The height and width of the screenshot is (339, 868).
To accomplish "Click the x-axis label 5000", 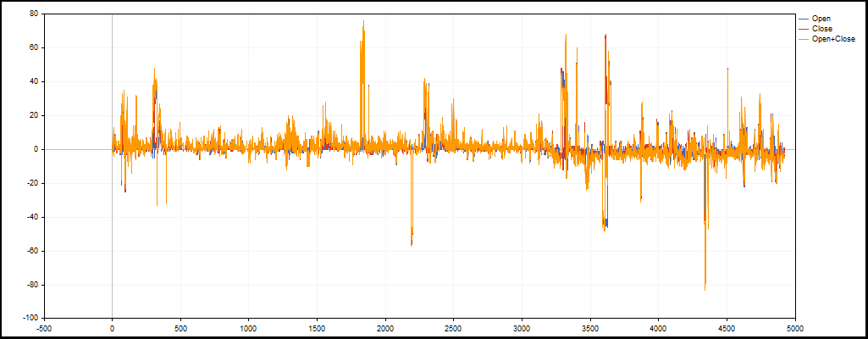I will point(795,328).
